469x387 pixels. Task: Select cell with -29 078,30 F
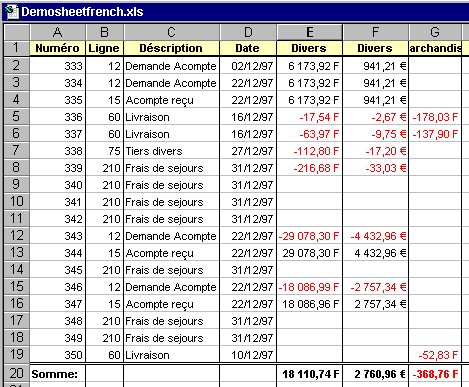pos(310,236)
